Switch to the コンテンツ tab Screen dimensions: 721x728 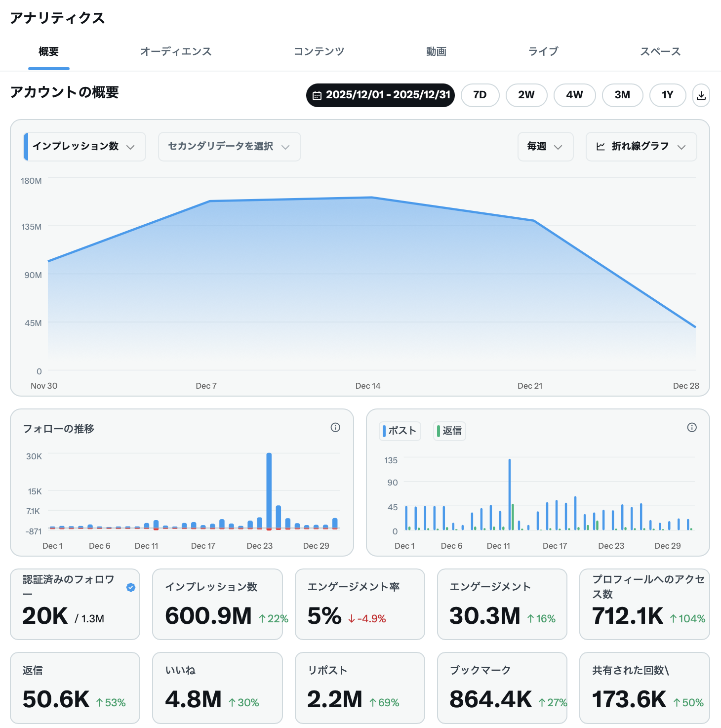pyautogui.click(x=319, y=51)
